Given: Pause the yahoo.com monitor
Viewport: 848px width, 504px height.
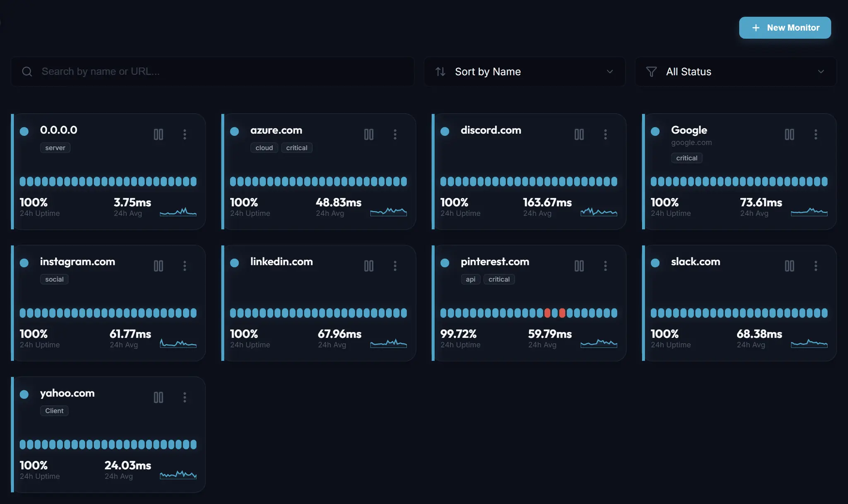Looking at the screenshot, I should tap(158, 397).
